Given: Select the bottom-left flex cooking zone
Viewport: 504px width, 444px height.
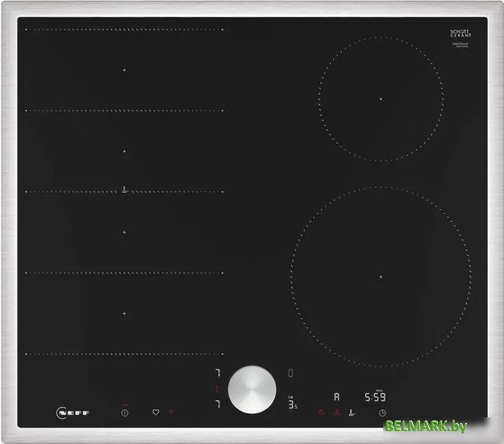Looking at the screenshot, I should coord(124,313).
